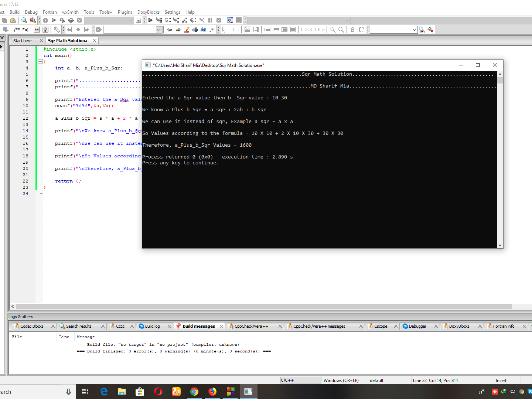Click the Step Into debugger icon

pyautogui.click(x=176, y=20)
